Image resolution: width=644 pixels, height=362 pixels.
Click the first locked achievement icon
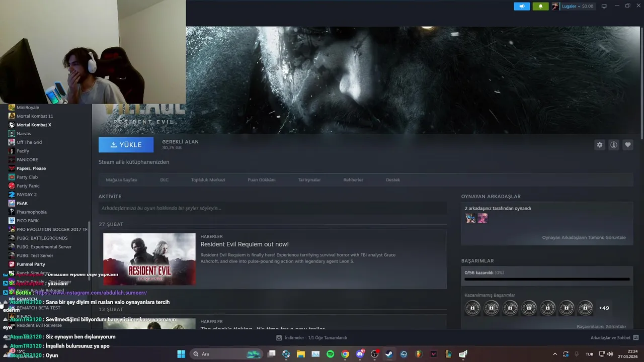pos(472,308)
